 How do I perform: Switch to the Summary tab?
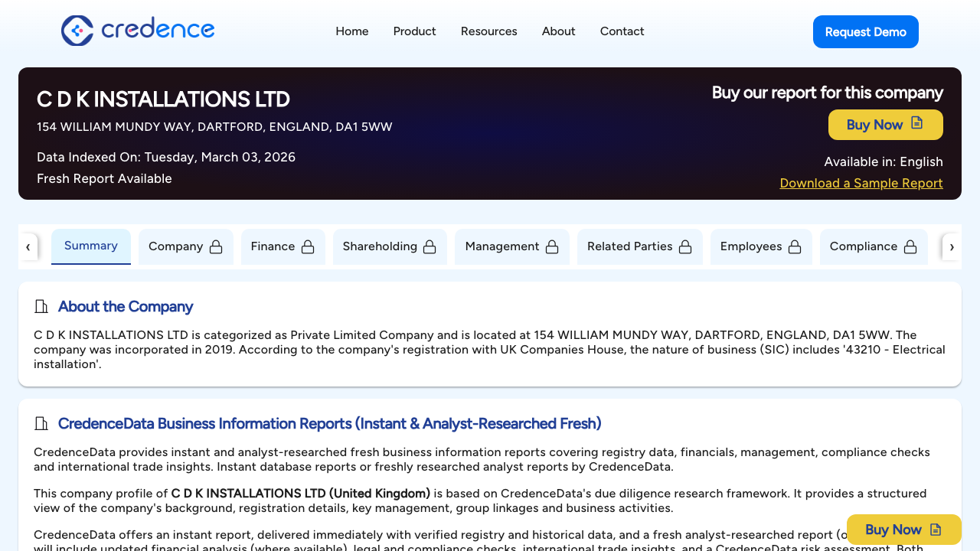pyautogui.click(x=90, y=246)
